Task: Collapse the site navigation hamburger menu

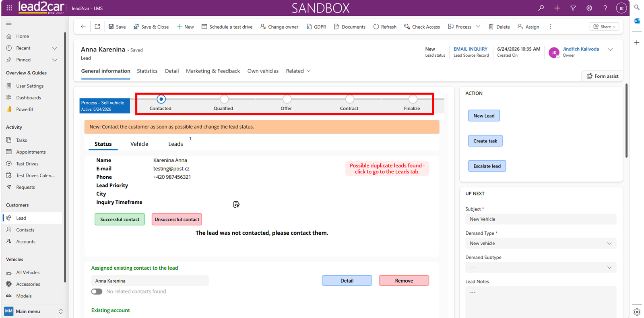Action: coord(9,23)
